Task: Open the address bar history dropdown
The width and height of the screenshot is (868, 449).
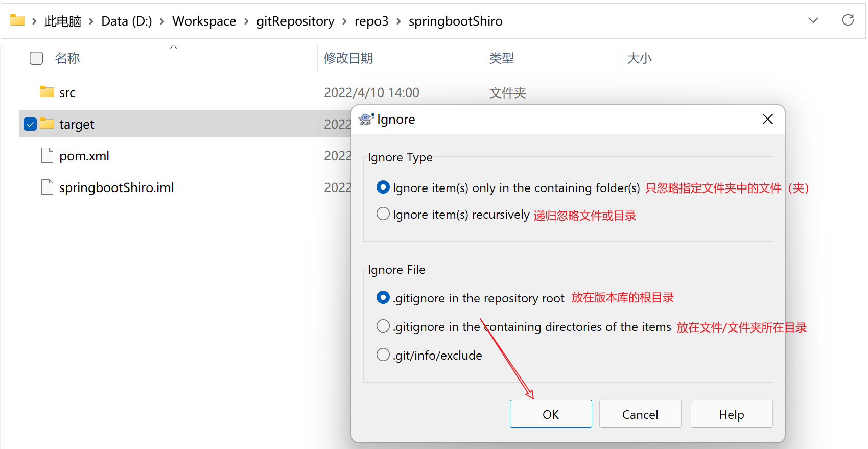Action: click(x=813, y=20)
